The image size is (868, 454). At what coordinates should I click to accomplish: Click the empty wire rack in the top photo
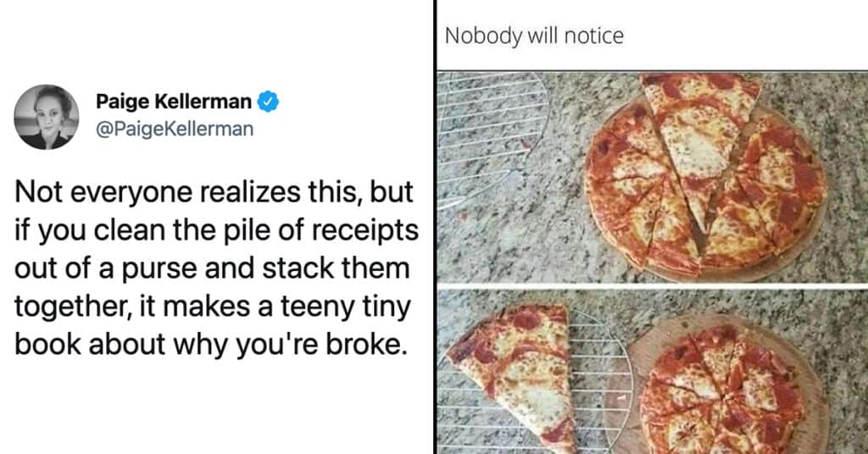click(490, 127)
